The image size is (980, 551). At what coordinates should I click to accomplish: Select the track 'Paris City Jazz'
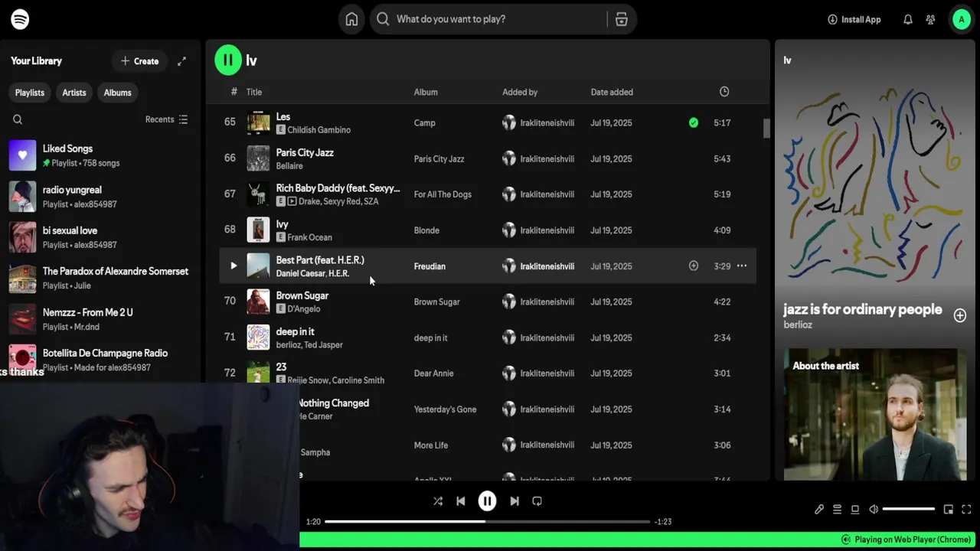[x=305, y=152]
